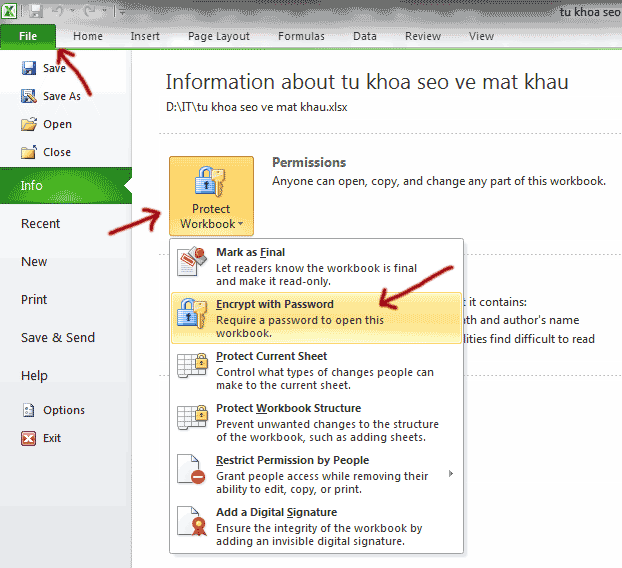
Task: Open the Review tab
Action: pyautogui.click(x=423, y=36)
